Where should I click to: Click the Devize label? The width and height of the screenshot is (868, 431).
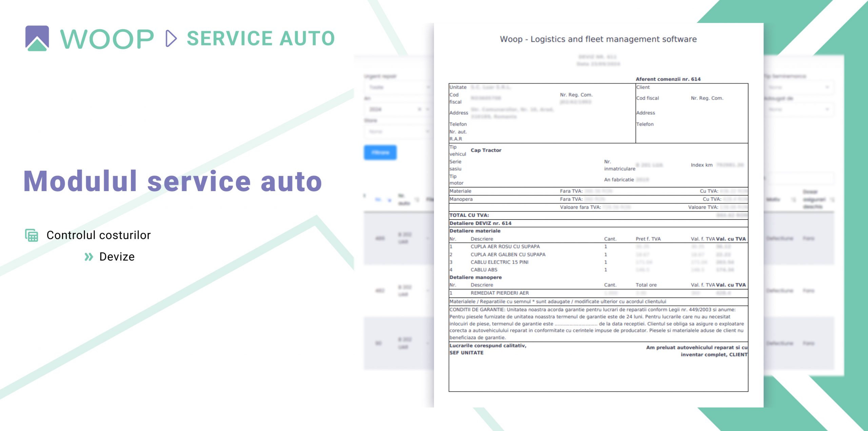pos(117,257)
